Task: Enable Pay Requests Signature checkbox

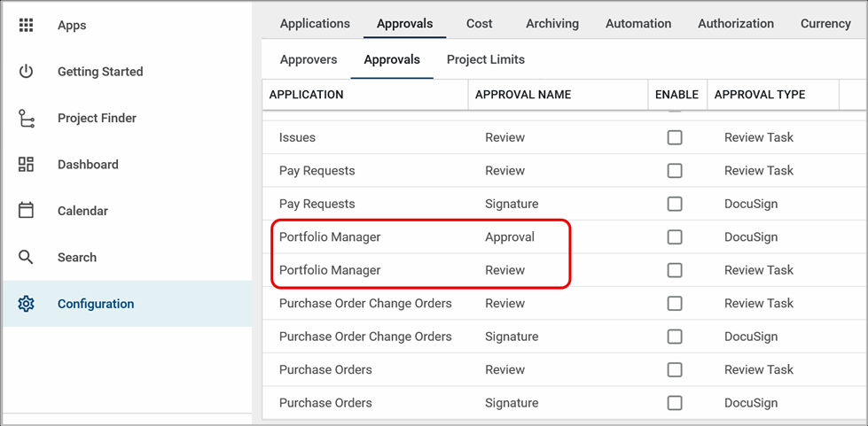Action: coord(675,204)
